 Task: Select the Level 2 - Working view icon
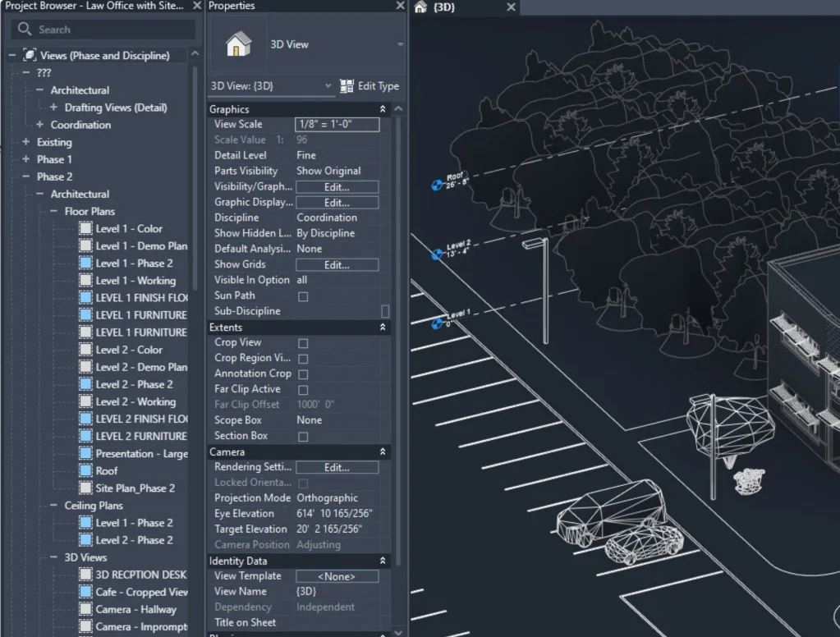[x=85, y=401]
